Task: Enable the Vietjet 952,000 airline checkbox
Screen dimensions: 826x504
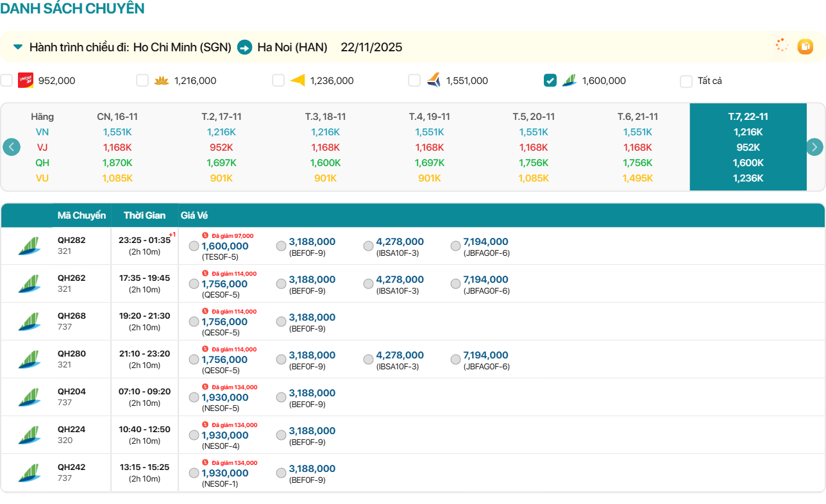Action: coord(6,80)
